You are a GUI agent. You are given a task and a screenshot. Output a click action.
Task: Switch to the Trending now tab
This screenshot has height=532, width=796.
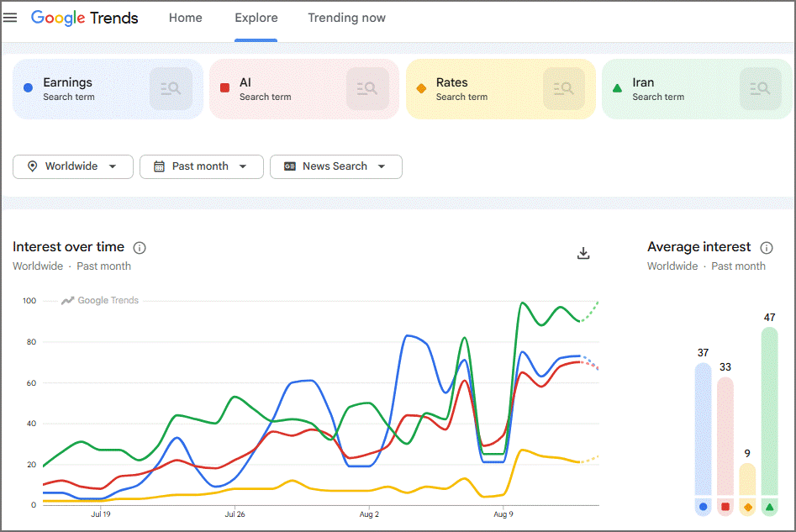point(347,18)
